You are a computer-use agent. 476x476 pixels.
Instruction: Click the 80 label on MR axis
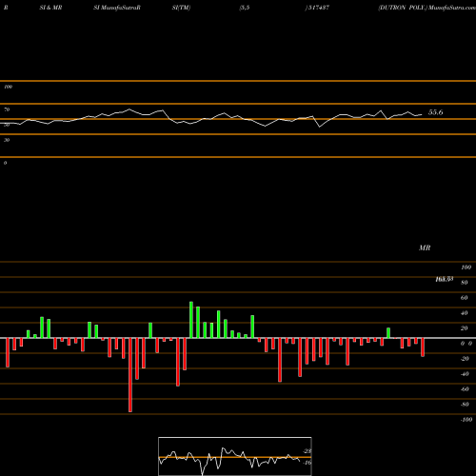(465, 283)
